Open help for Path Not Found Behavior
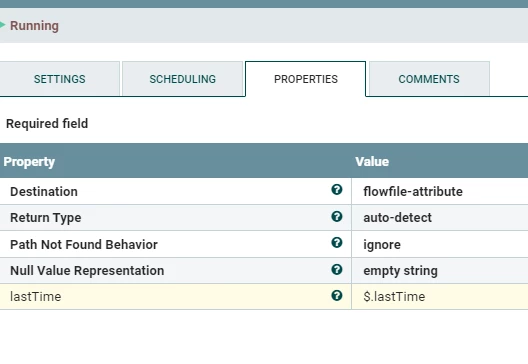 (x=337, y=243)
